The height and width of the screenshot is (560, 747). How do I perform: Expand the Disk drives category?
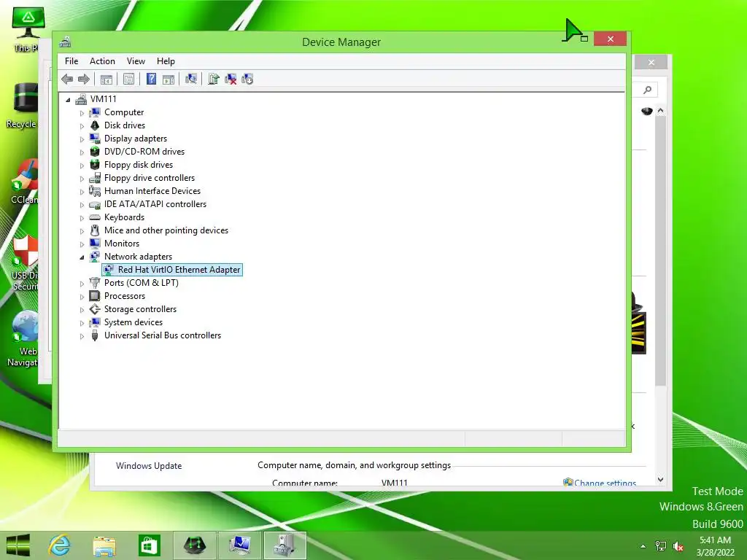click(82, 125)
